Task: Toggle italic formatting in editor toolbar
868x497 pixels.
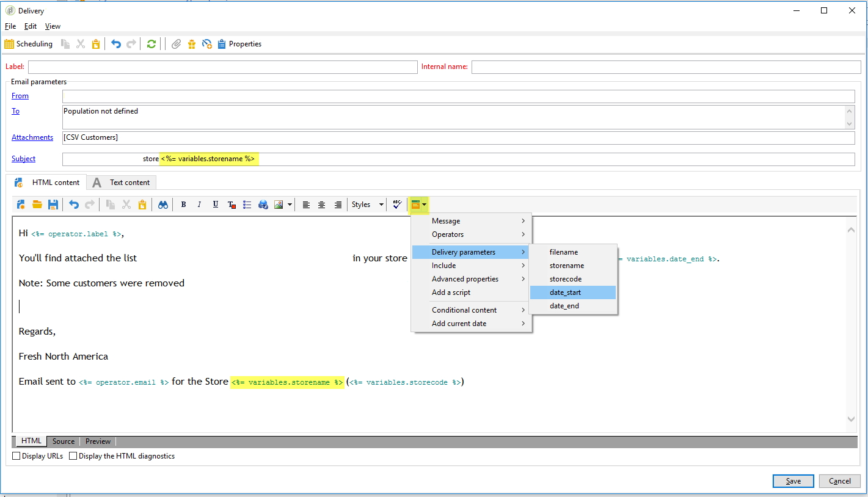Action: tap(199, 205)
